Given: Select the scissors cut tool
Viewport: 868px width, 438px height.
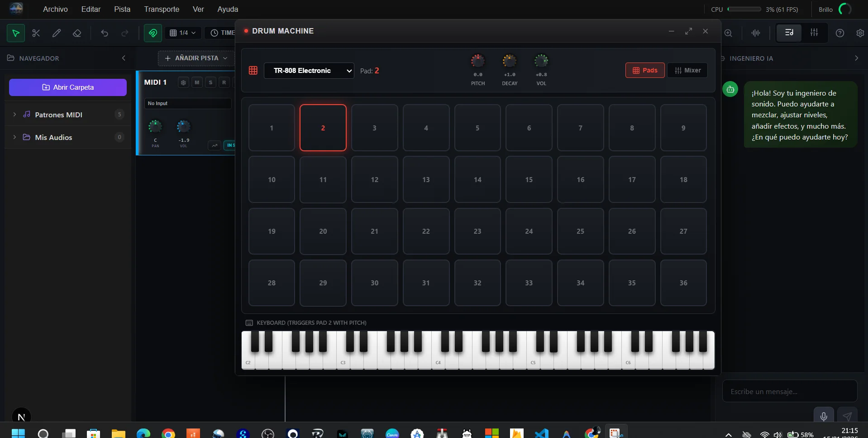Looking at the screenshot, I should pos(36,33).
